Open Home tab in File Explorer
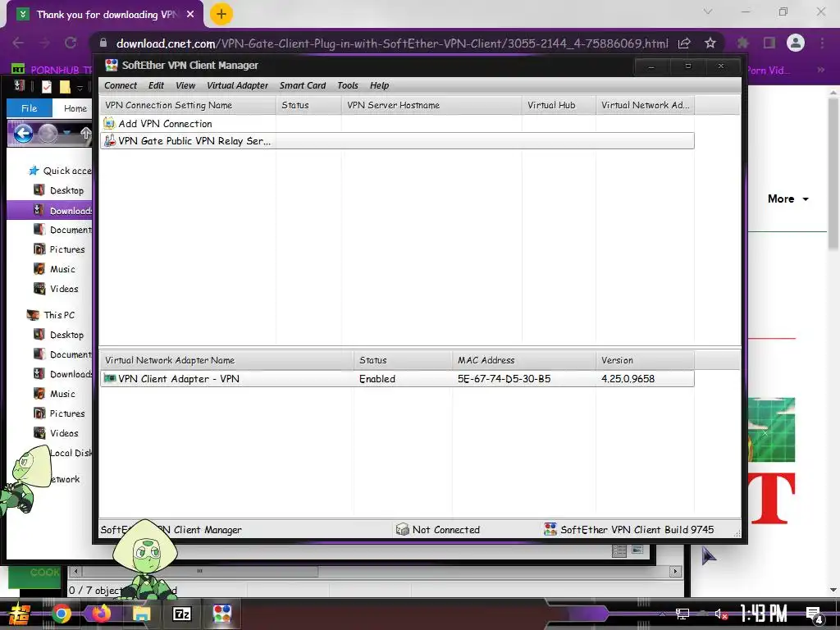This screenshot has width=840, height=630. click(x=75, y=108)
